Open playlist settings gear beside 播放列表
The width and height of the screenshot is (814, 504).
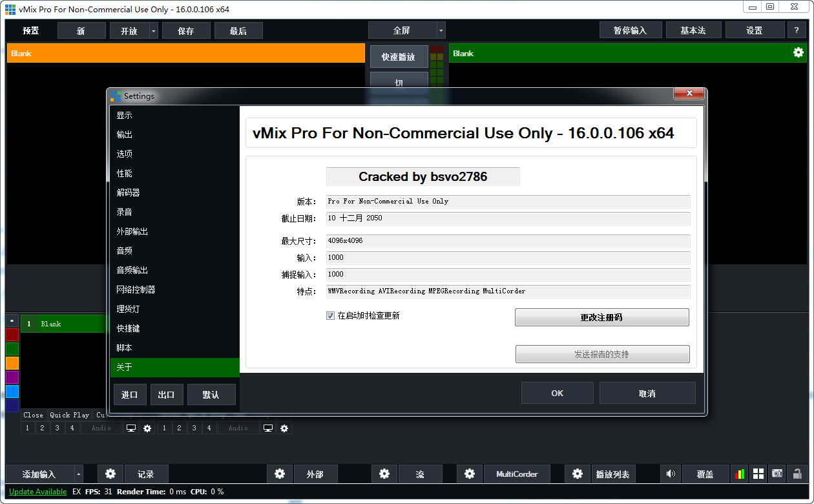pyautogui.click(x=578, y=474)
